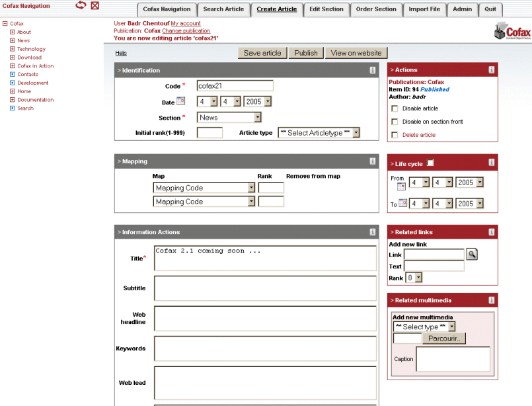This screenshot has height=406, width=532.
Task: Open the Life cycle From calendar picker
Action: coord(401,186)
